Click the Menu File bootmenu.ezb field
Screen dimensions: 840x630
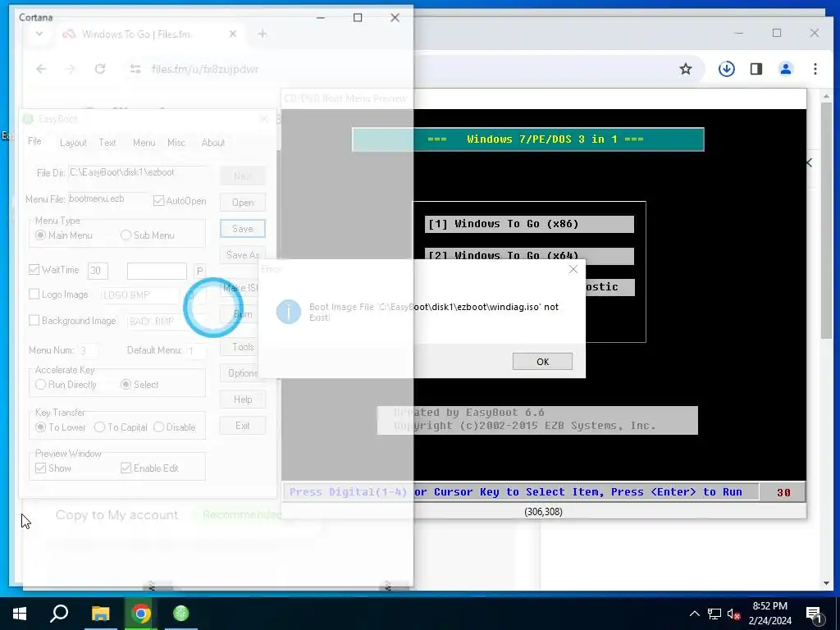click(x=108, y=199)
